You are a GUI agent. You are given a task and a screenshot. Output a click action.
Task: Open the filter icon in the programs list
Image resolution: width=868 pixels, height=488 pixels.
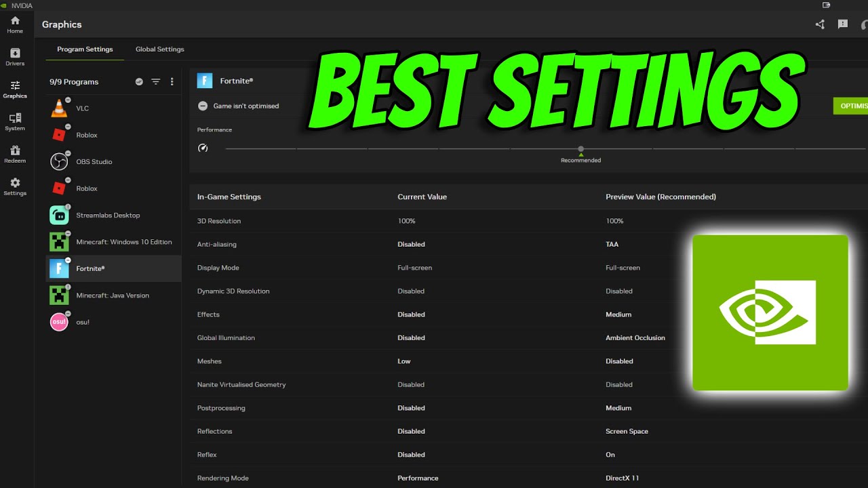coord(155,81)
